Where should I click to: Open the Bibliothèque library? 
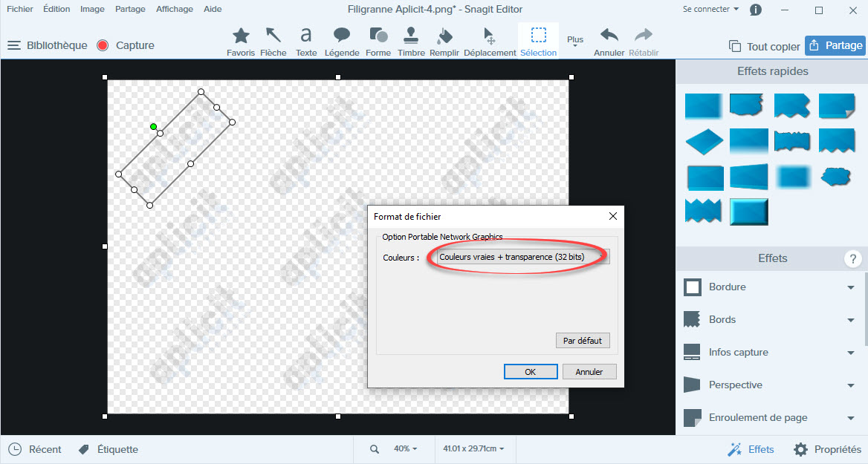pyautogui.click(x=47, y=45)
